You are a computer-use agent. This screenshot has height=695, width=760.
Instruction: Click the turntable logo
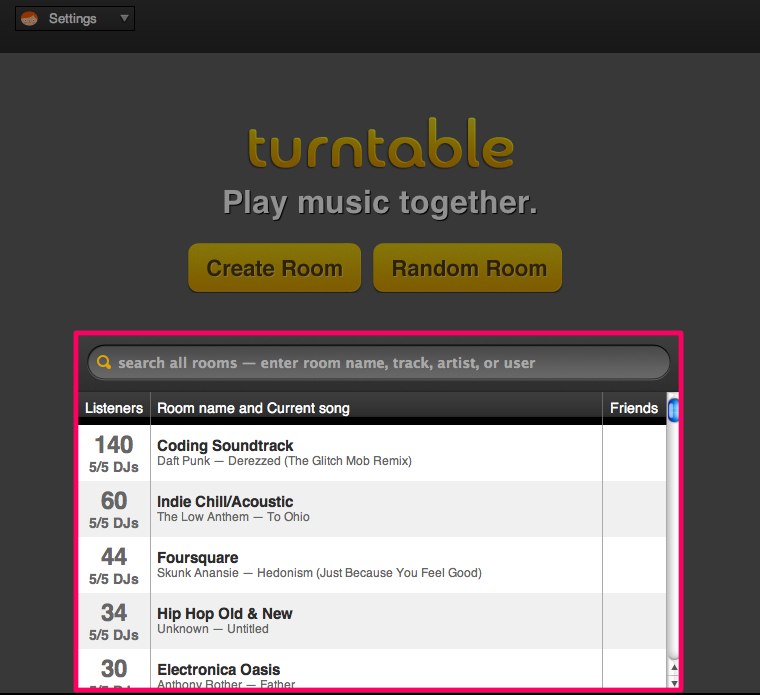point(380,143)
